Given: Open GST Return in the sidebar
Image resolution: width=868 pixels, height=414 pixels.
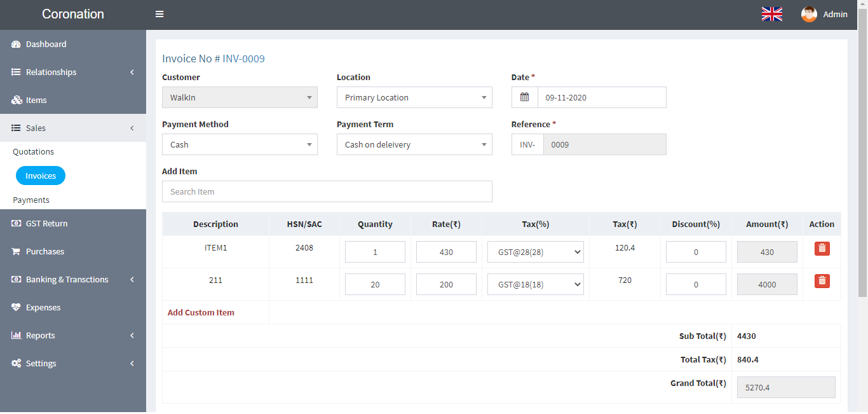Looking at the screenshot, I should [x=73, y=223].
